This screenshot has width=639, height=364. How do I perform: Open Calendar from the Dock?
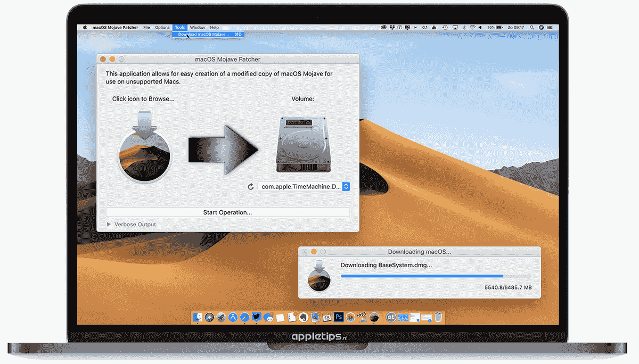pyautogui.click(x=327, y=317)
